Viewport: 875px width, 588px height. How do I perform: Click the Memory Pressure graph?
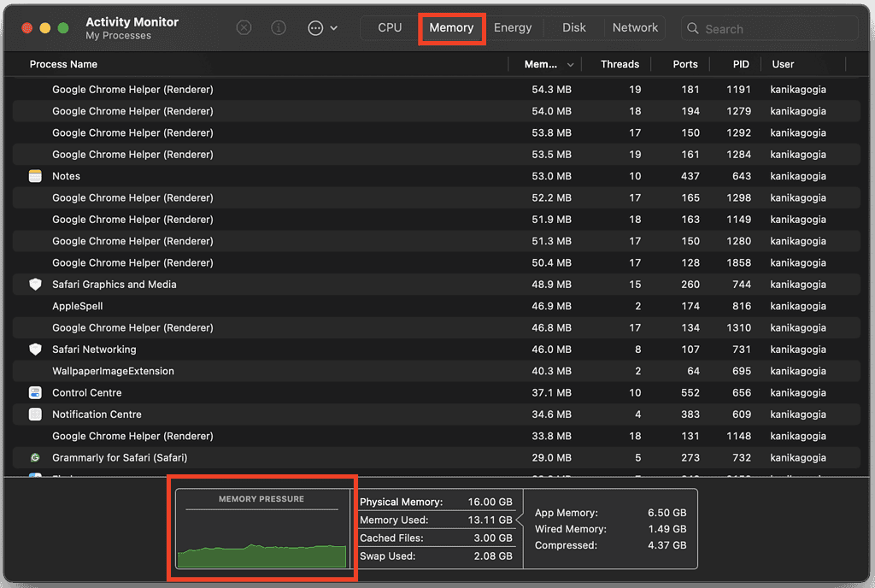(261, 529)
